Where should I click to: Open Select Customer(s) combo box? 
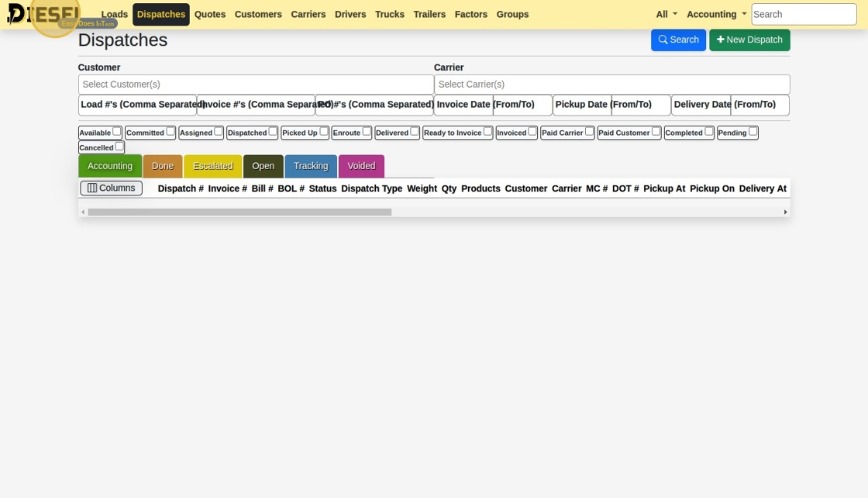coord(256,85)
